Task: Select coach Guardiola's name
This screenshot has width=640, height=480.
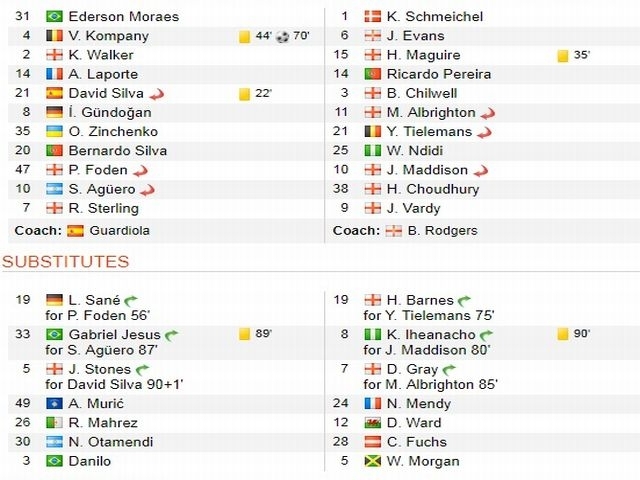Action: click(120, 231)
